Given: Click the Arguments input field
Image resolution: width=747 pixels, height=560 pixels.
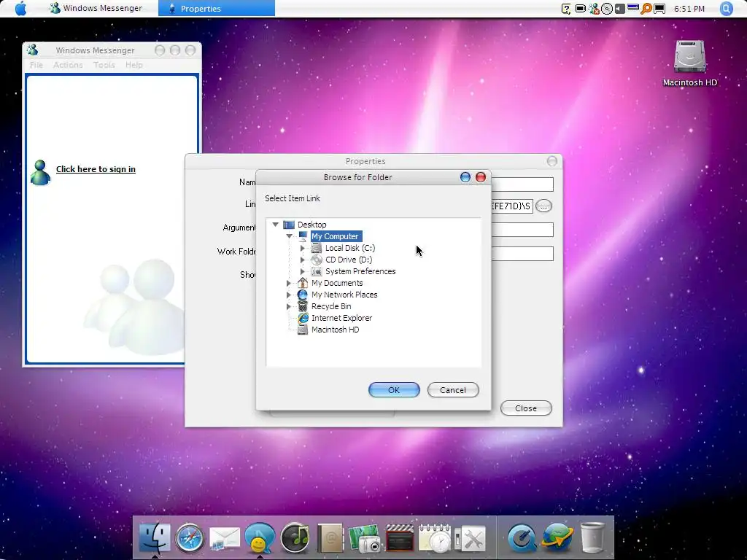Looking at the screenshot, I should tap(522, 230).
